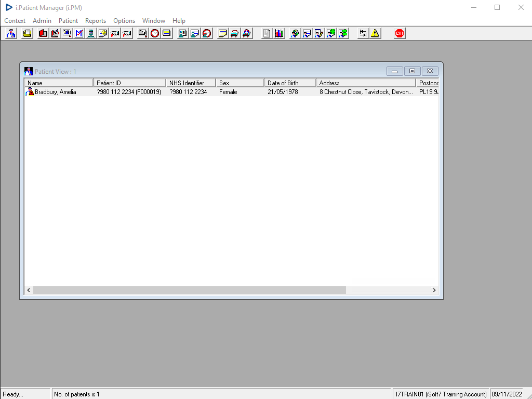This screenshot has height=399, width=532.
Task: Click the Address column header
Action: tap(366, 83)
